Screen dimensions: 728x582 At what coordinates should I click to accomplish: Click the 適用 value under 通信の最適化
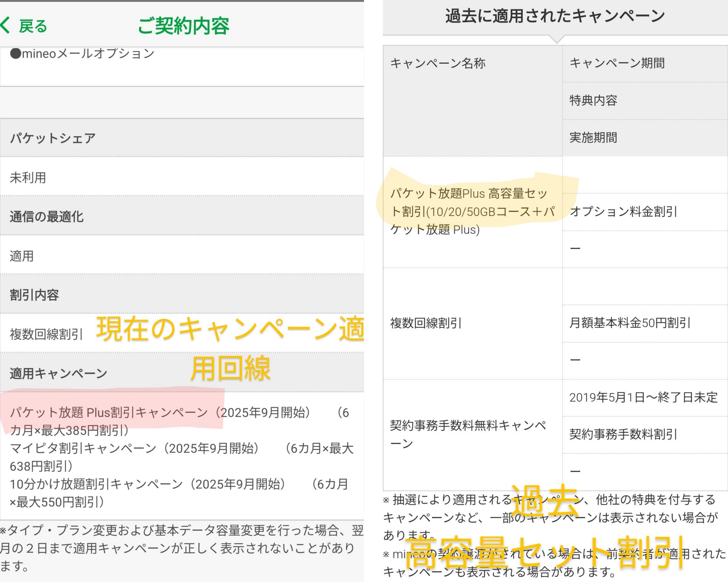point(22,256)
